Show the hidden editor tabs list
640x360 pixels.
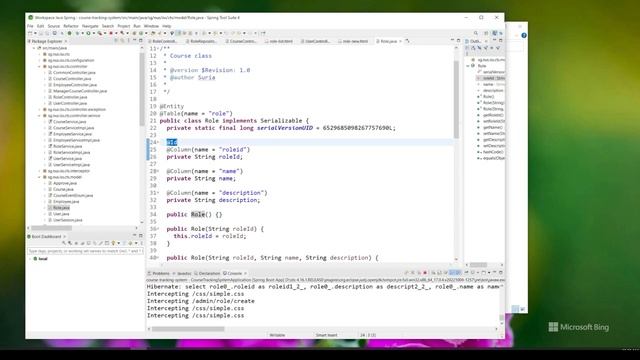pyautogui.click(x=407, y=41)
